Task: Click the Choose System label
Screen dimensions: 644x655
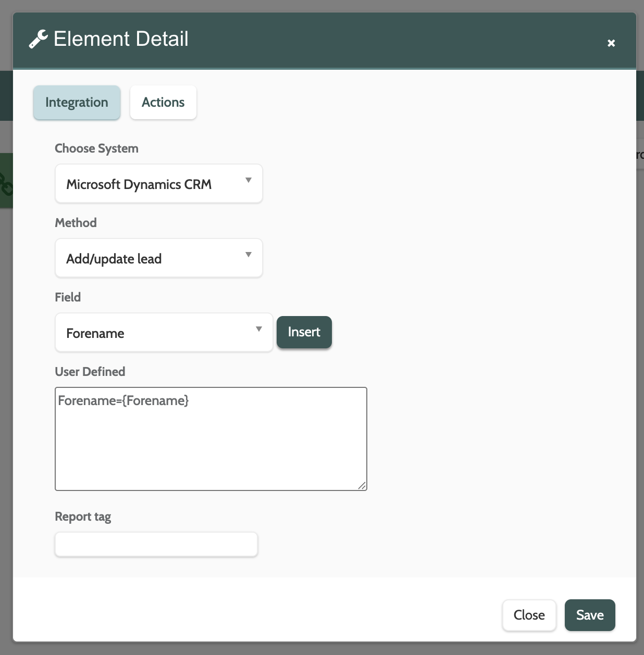Action: pyautogui.click(x=96, y=148)
